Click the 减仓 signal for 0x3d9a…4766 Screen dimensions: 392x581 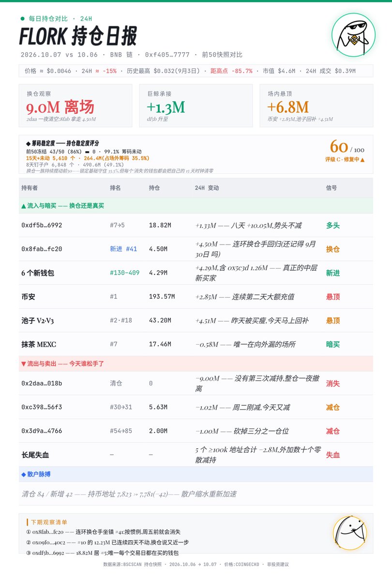coord(333,431)
